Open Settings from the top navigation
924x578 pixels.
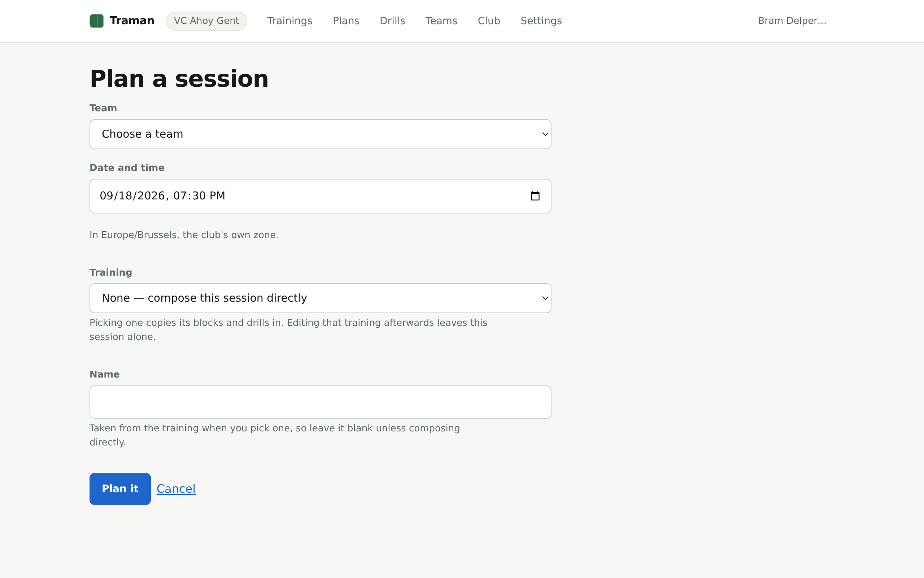(541, 21)
